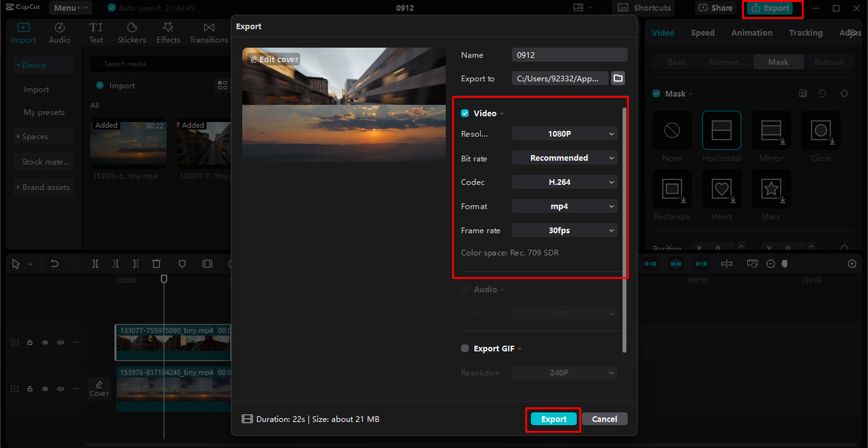Switch to the Tracking tab
This screenshot has width=868, height=448.
(x=806, y=33)
